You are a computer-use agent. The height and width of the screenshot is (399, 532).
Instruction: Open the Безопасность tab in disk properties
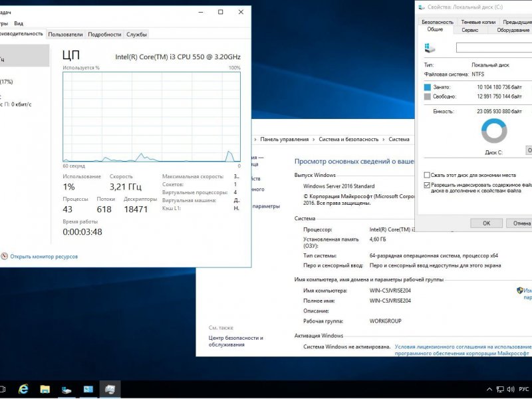[438, 22]
